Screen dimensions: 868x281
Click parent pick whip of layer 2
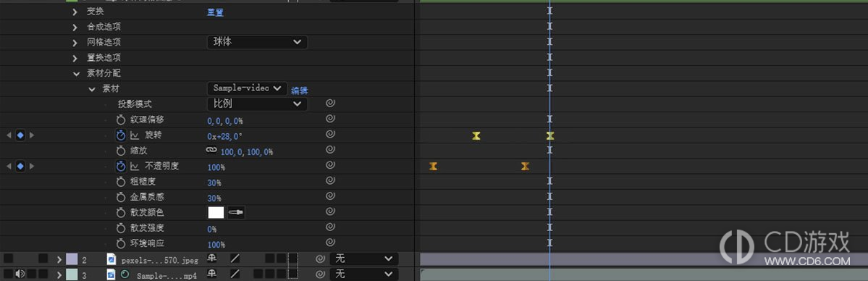[x=320, y=259]
